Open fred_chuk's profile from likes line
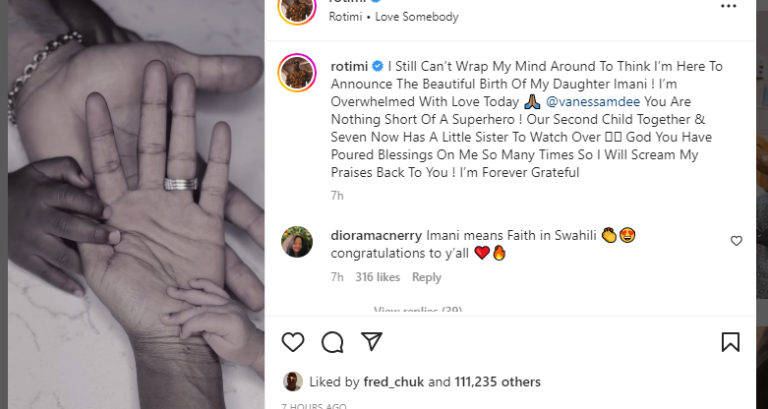Viewport: 768px width, 409px height. (399, 382)
